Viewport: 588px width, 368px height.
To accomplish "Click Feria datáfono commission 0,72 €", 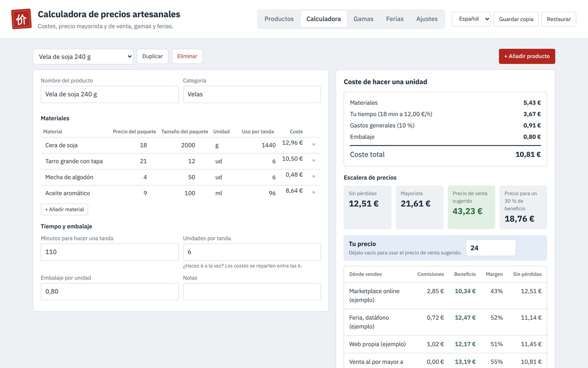I will [436, 318].
